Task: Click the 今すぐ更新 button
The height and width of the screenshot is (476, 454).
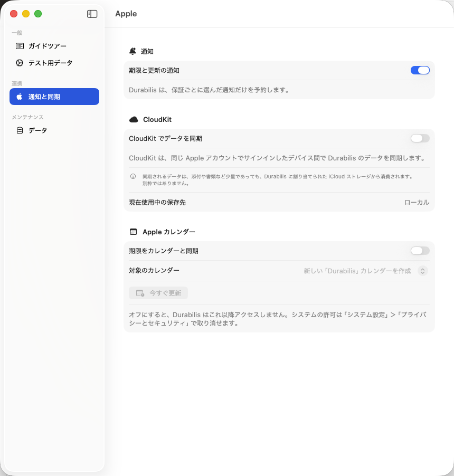Action: [158, 293]
